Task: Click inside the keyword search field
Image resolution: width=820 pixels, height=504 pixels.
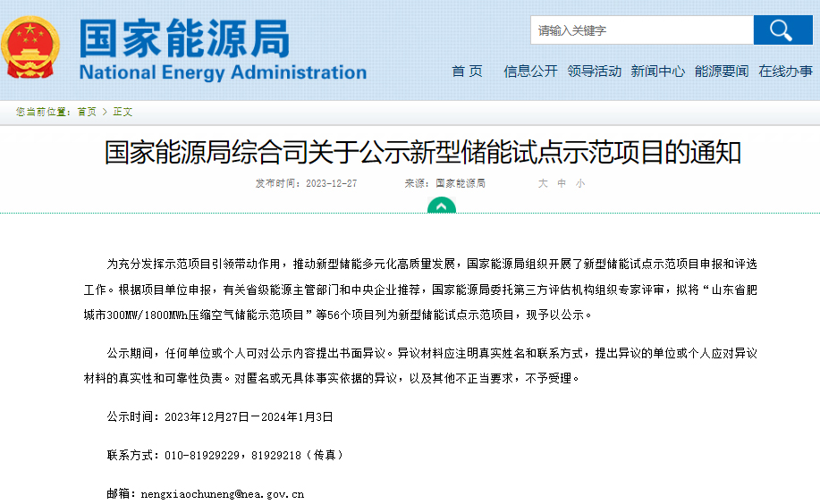Action: 642,30
